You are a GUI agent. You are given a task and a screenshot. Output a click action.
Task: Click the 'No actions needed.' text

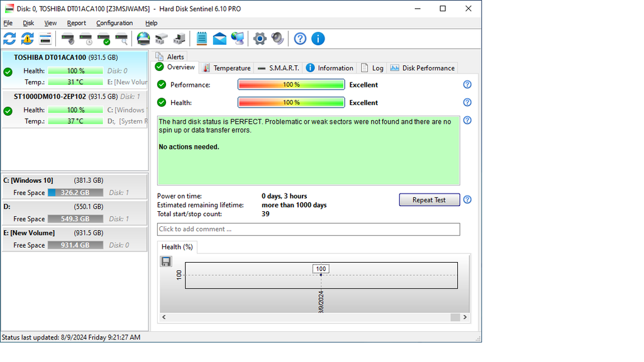pos(189,147)
